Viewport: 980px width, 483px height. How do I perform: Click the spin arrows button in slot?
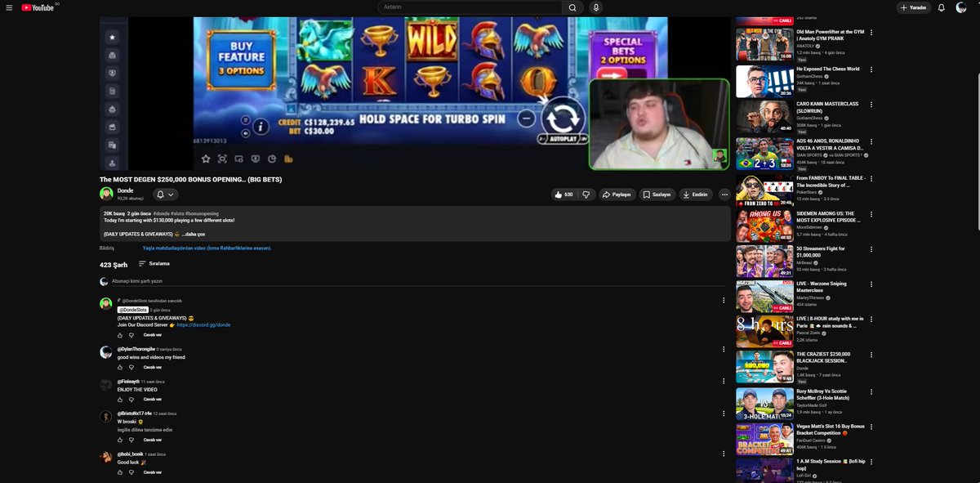(562, 117)
